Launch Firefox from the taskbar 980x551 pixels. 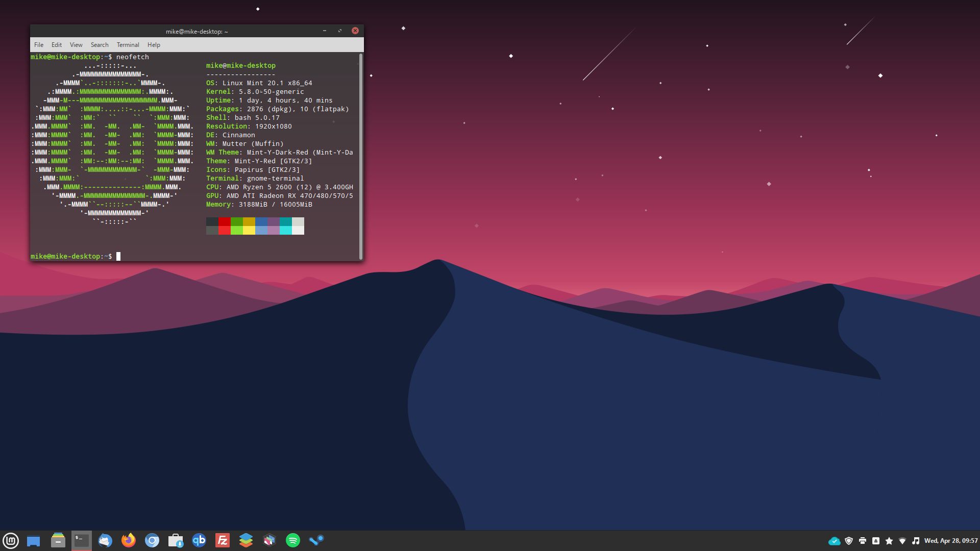coord(129,540)
